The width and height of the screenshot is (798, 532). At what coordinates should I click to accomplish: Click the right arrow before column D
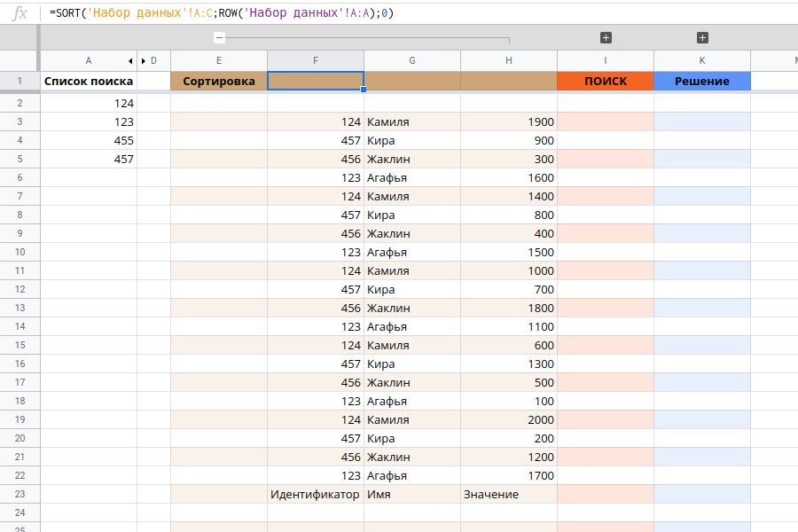tap(144, 60)
